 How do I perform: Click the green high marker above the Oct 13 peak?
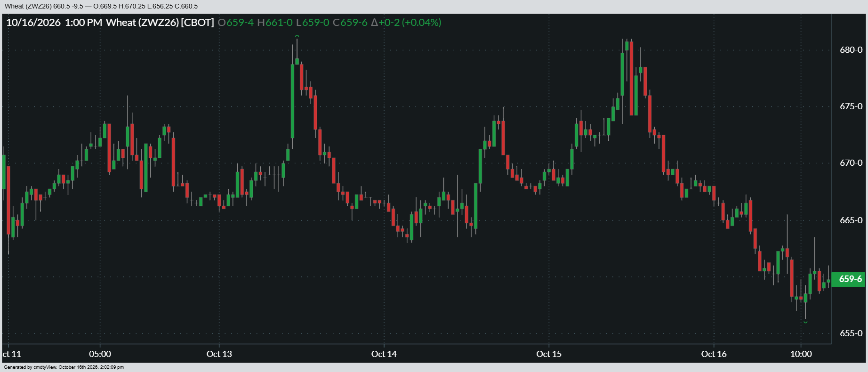(297, 36)
